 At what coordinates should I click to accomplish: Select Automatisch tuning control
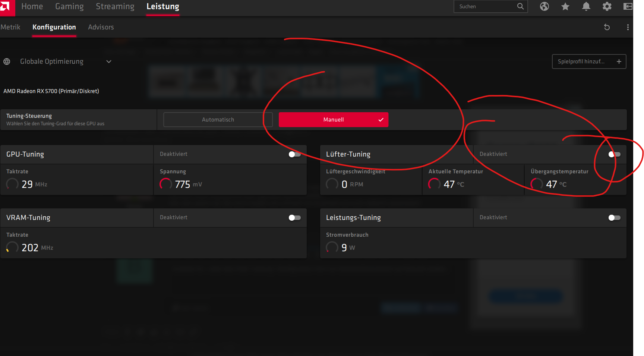pyautogui.click(x=218, y=120)
